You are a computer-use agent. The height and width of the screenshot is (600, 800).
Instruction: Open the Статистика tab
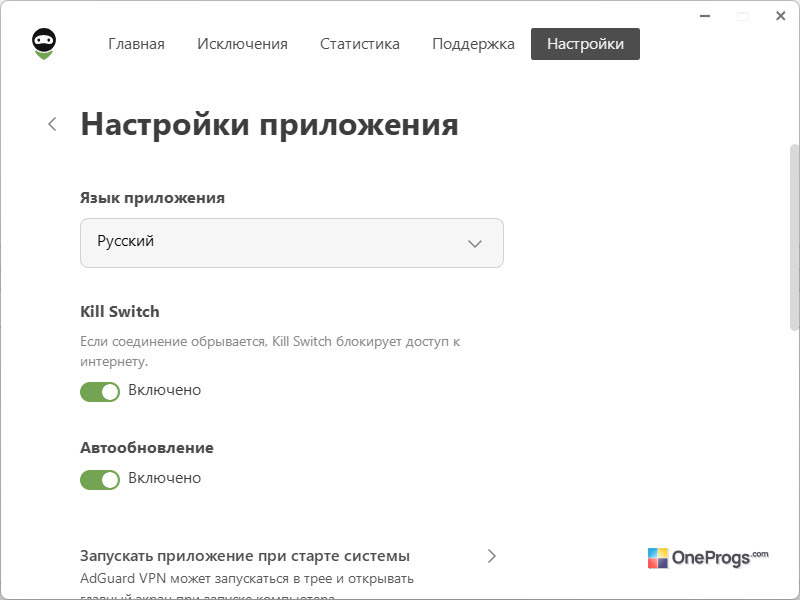pos(360,44)
